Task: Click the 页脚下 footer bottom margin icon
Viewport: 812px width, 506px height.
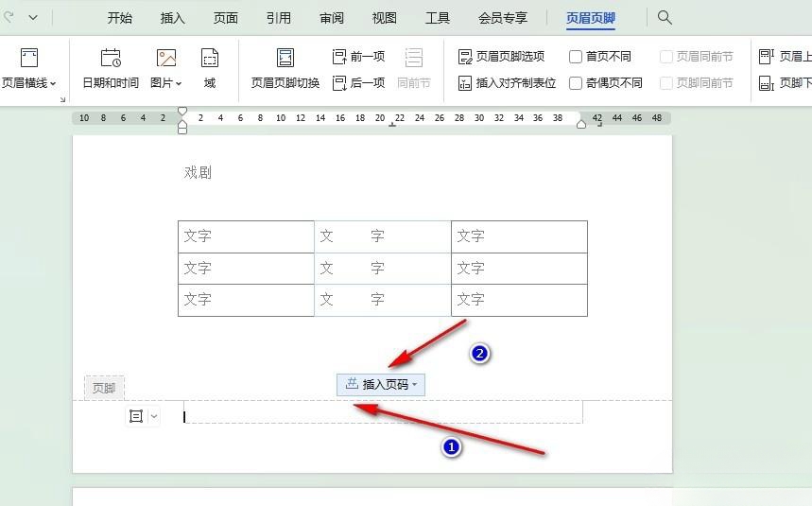Action: [767, 83]
